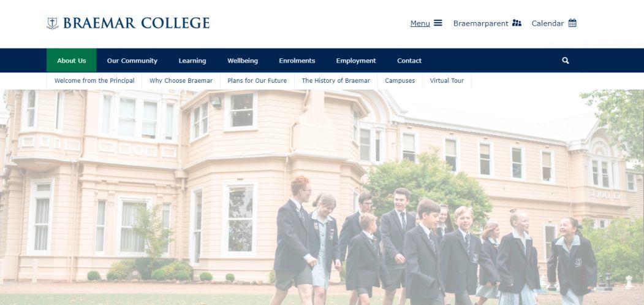The image size is (644, 305).
Task: Open the Contact page
Action: coord(409,61)
